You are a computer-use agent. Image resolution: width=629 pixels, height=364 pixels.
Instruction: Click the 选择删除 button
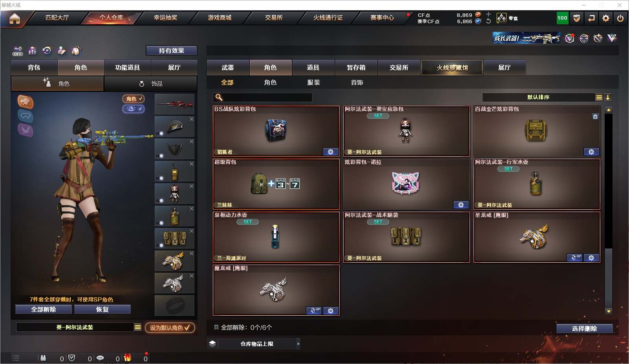coord(584,329)
